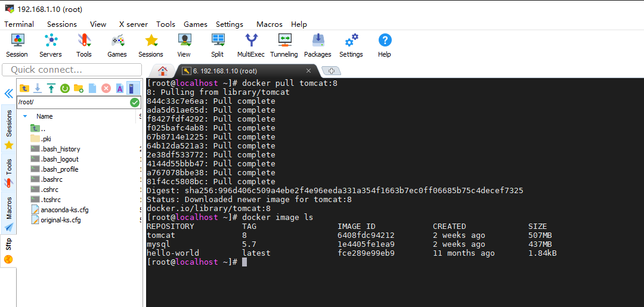Viewport: 644px width, 307px height.
Task: Click the SFTP upload arrow icon
Action: [x=51, y=88]
